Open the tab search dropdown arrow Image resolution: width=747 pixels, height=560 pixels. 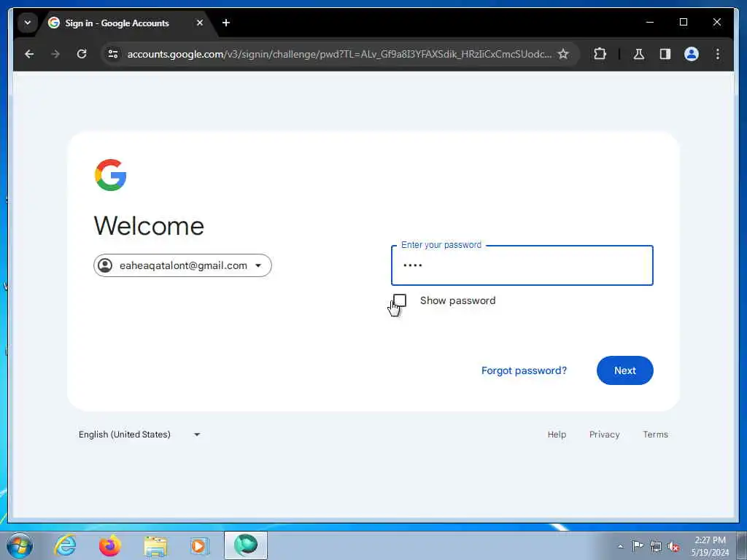click(28, 23)
